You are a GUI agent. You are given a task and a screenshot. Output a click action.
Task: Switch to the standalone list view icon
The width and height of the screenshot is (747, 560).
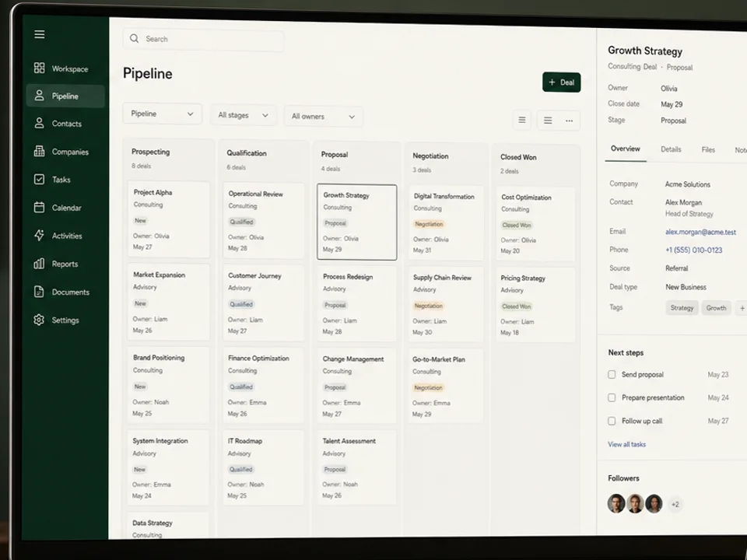[x=522, y=120]
